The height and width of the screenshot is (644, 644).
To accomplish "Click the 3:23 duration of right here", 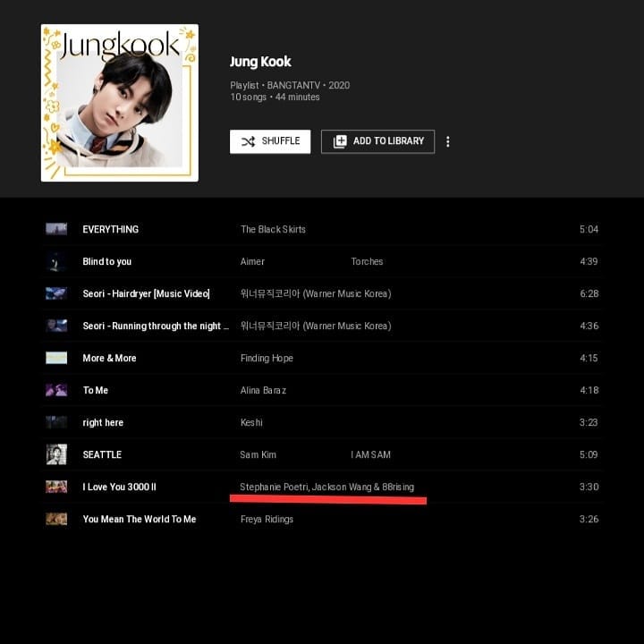I will tap(589, 422).
